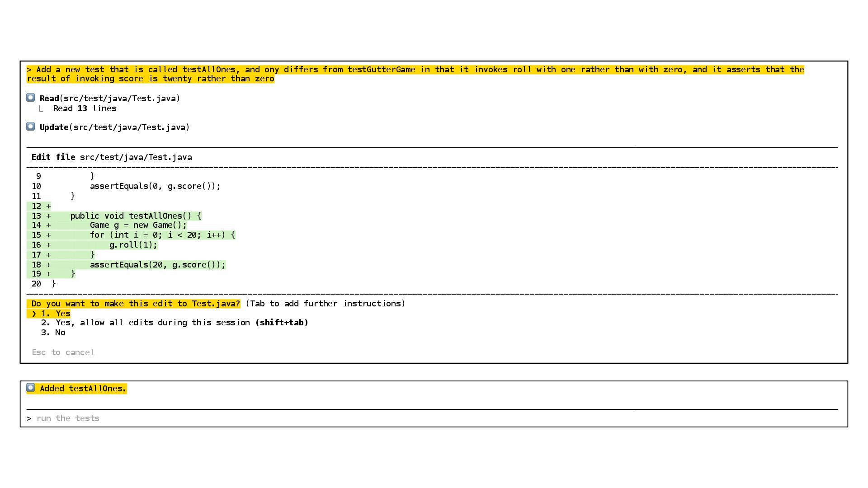
Task: Click the selection arrow next to Yes
Action: [x=34, y=314]
